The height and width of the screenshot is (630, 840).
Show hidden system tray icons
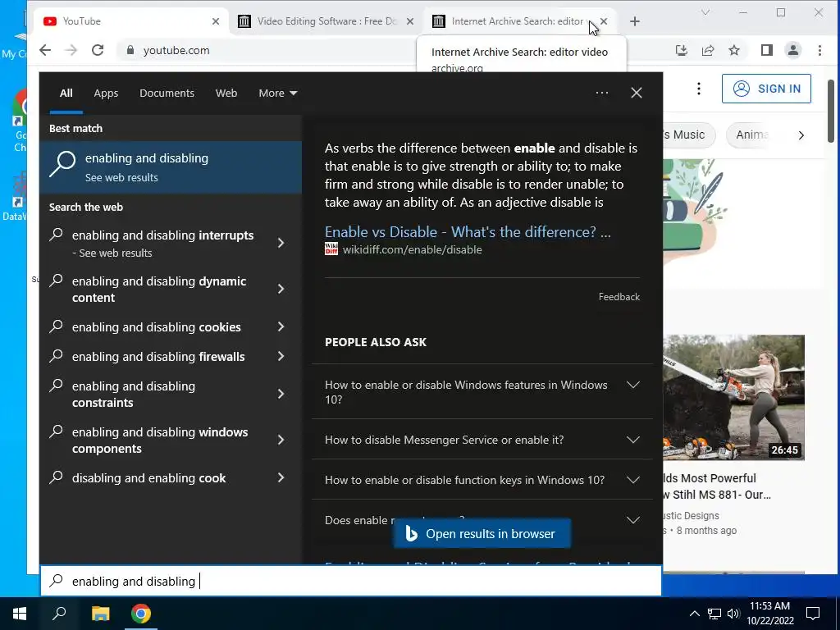[694, 614]
